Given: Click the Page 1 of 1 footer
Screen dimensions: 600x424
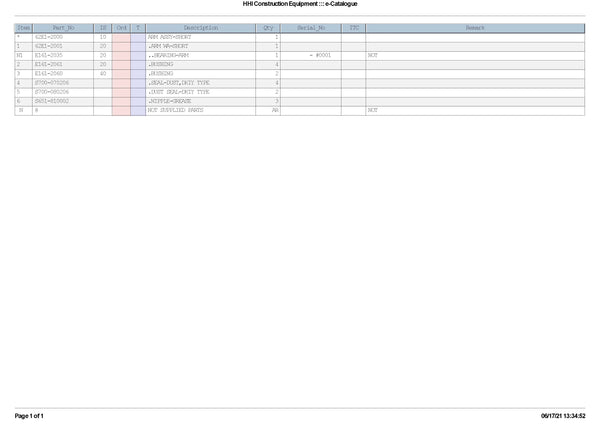Looking at the screenshot, I should (x=29, y=415).
